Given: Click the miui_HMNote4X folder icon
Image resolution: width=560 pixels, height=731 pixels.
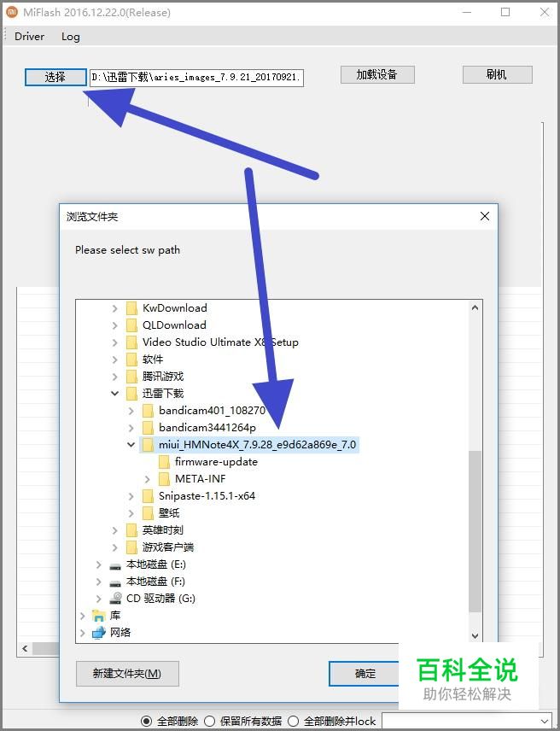Looking at the screenshot, I should 149,445.
